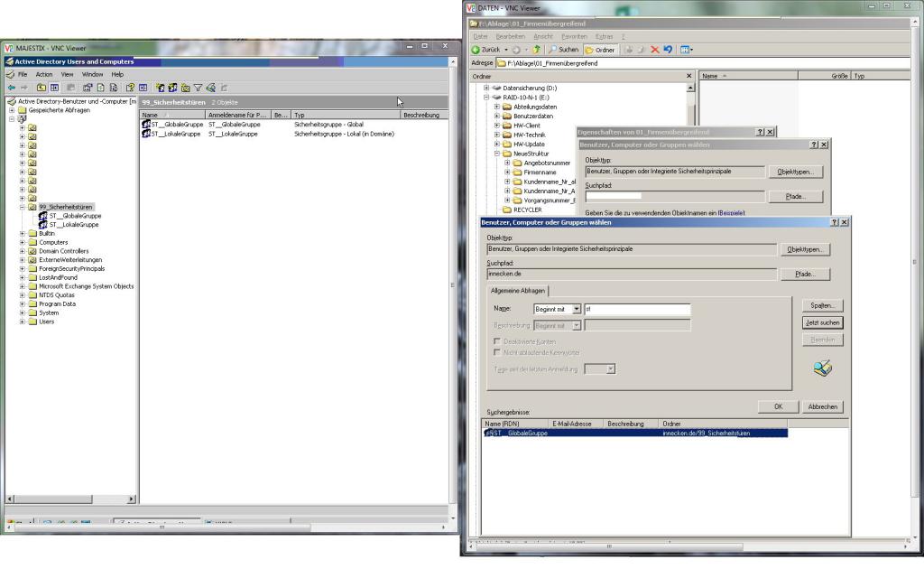
Task: Click the Abbrechen button
Action: coord(823,407)
